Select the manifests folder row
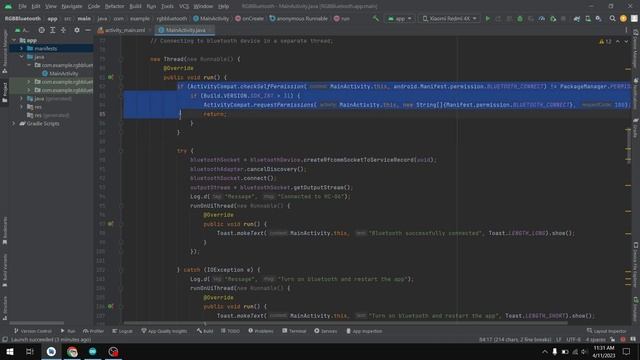 (x=51, y=48)
